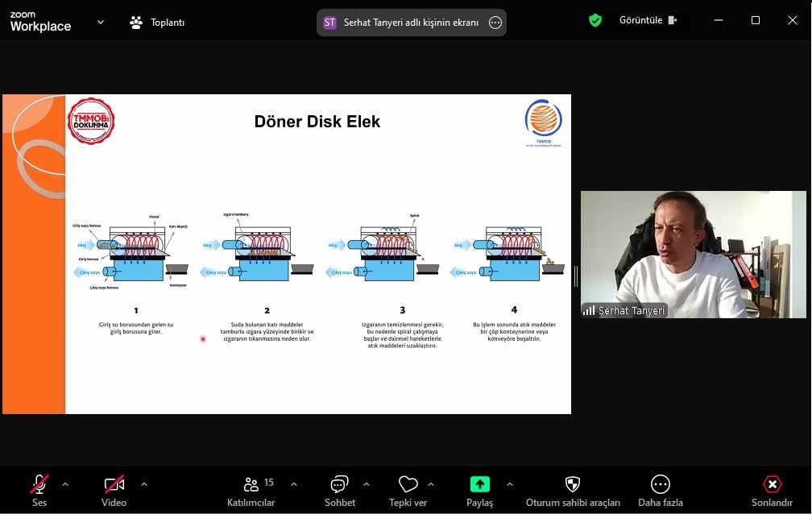
Task: Turn on camera with Video button
Action: tap(114, 490)
